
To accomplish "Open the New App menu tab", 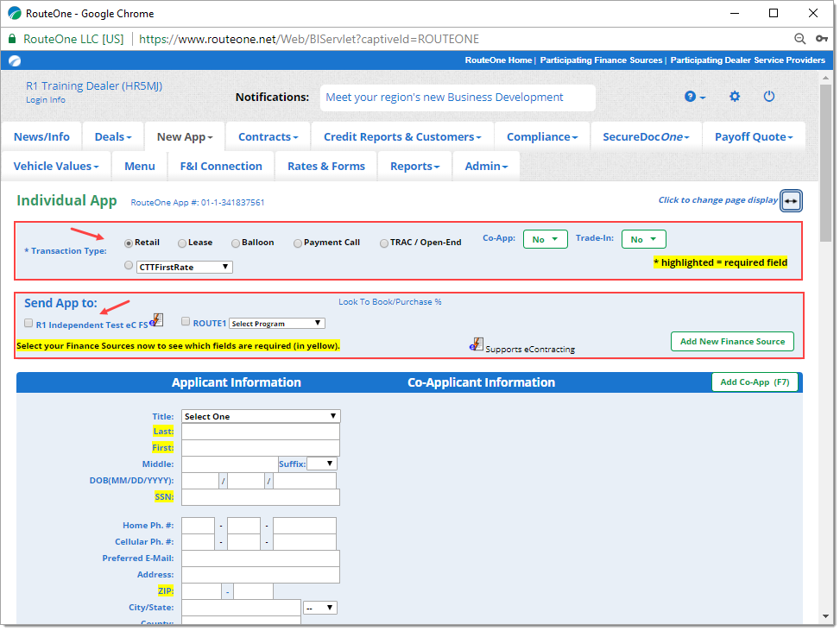I will coord(184,136).
